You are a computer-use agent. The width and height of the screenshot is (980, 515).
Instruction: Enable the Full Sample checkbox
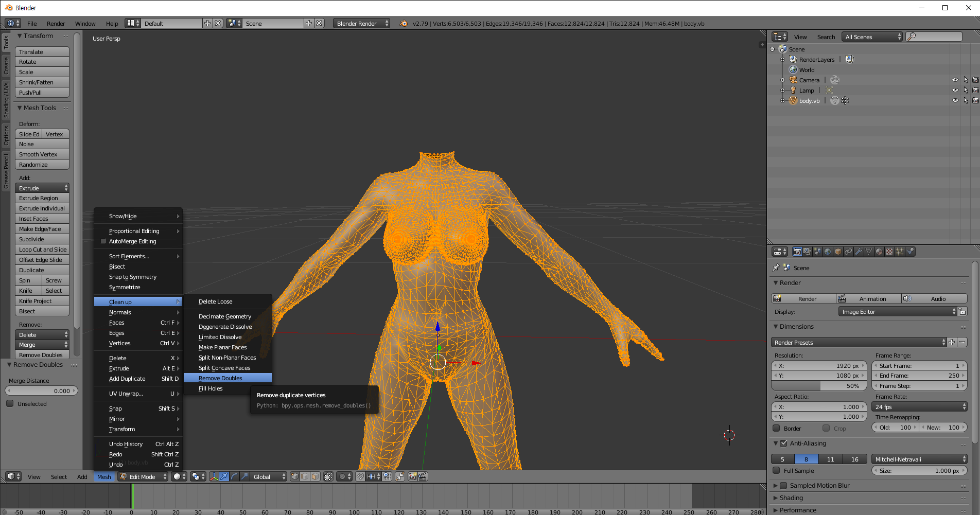[x=777, y=470]
